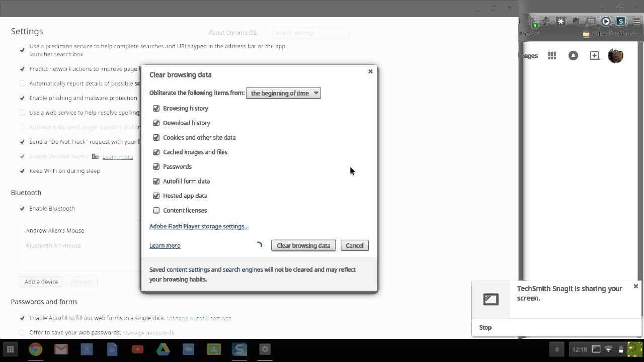Open Google account profile picture
Image resolution: width=644 pixels, height=362 pixels.
coord(616,56)
